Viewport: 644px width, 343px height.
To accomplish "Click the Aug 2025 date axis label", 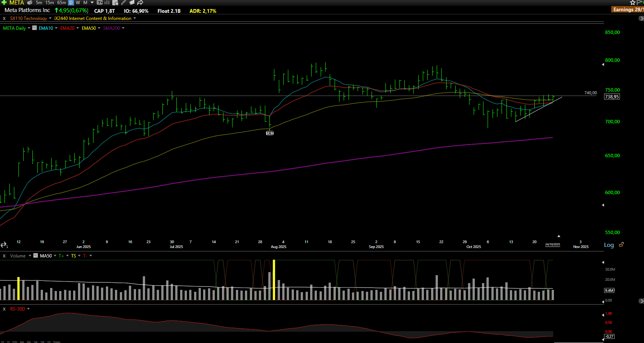I will point(278,247).
